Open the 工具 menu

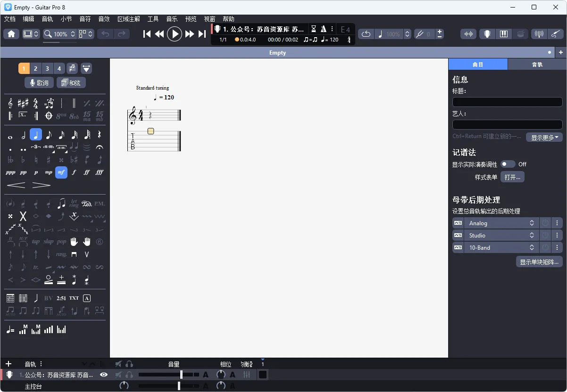153,19
